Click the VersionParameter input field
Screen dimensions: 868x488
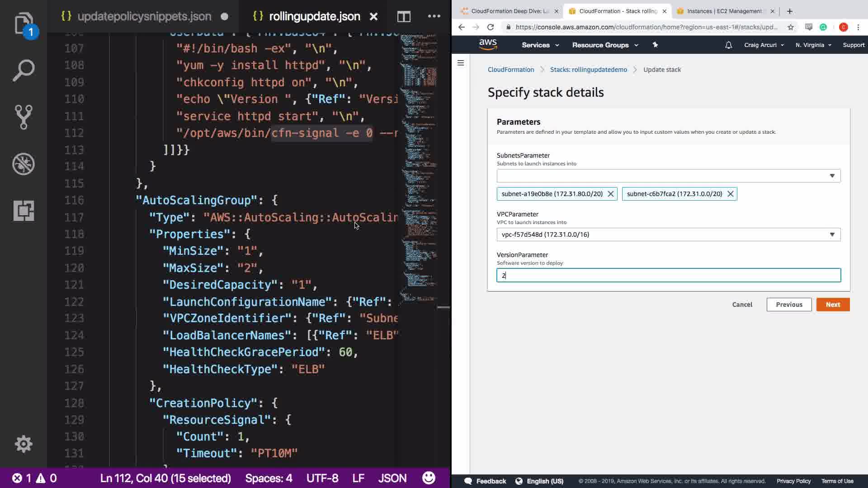pyautogui.click(x=668, y=275)
